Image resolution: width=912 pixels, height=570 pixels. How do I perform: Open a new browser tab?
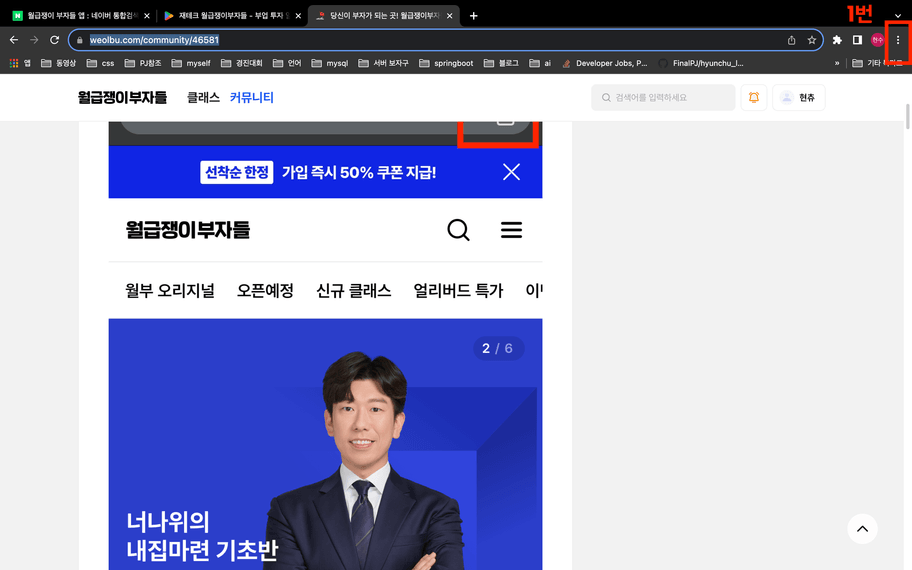[473, 16]
